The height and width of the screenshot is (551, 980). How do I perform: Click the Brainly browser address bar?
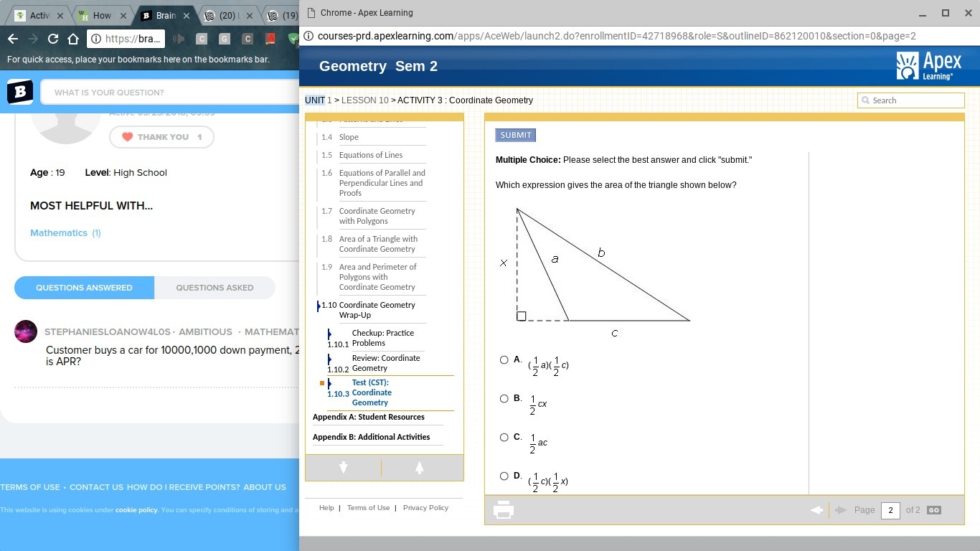click(x=126, y=39)
